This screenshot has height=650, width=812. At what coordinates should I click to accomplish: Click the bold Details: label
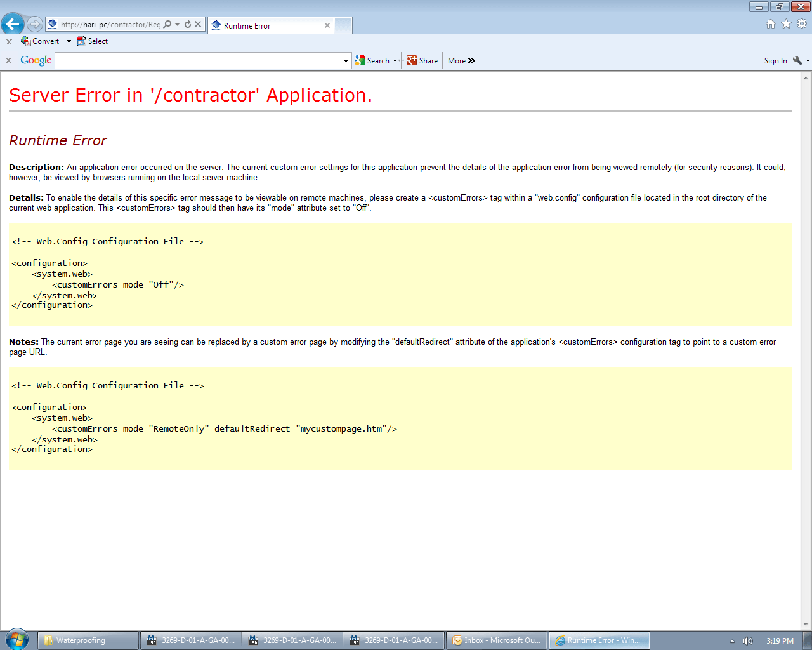coord(26,198)
